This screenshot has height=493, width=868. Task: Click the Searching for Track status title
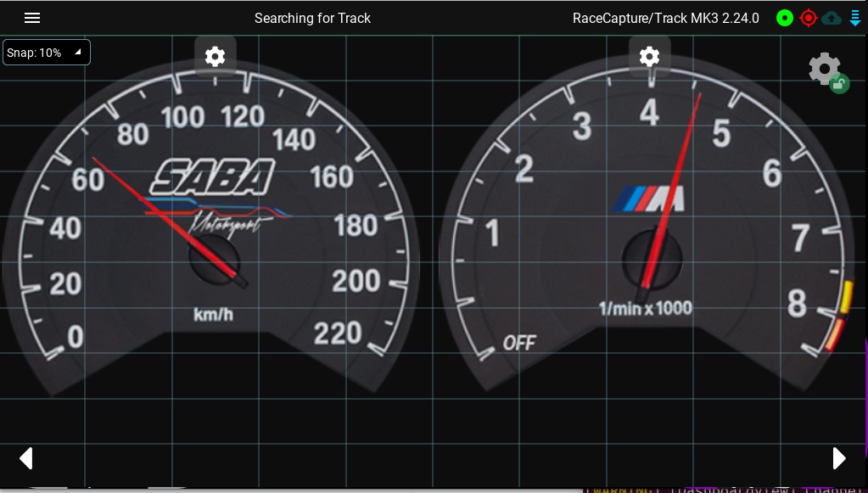pos(312,19)
